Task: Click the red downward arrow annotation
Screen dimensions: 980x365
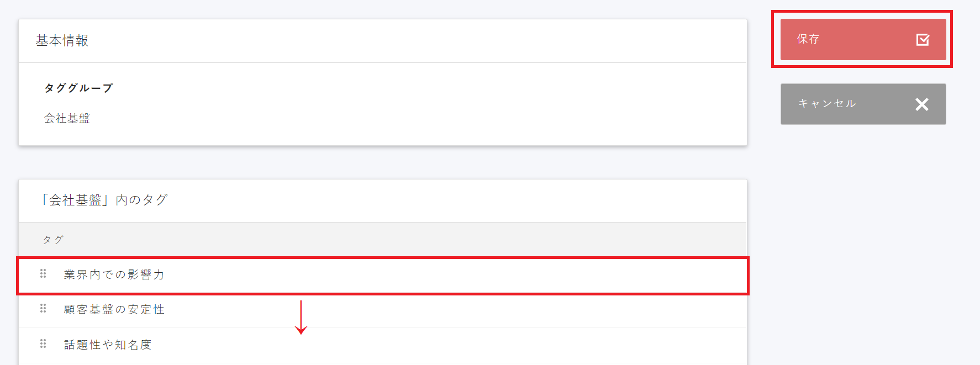Action: coord(301,318)
